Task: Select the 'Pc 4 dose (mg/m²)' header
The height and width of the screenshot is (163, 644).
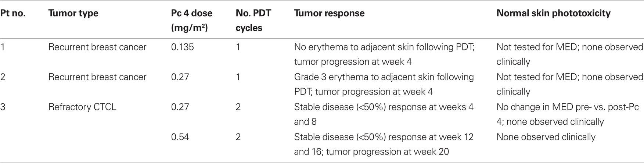Action: tap(192, 21)
